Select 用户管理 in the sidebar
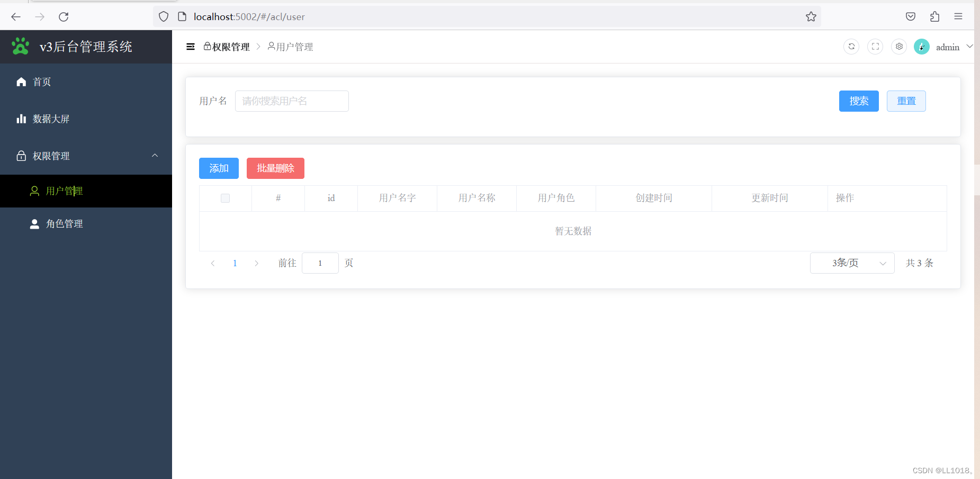 (86, 191)
